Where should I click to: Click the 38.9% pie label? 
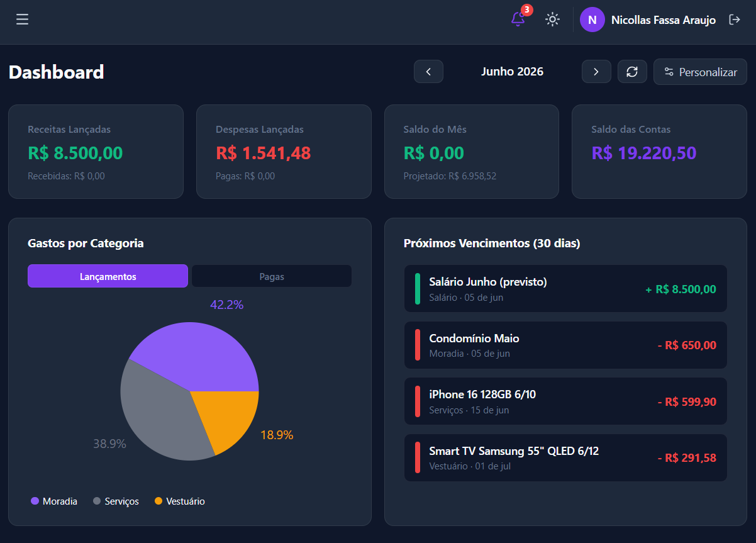tap(110, 444)
